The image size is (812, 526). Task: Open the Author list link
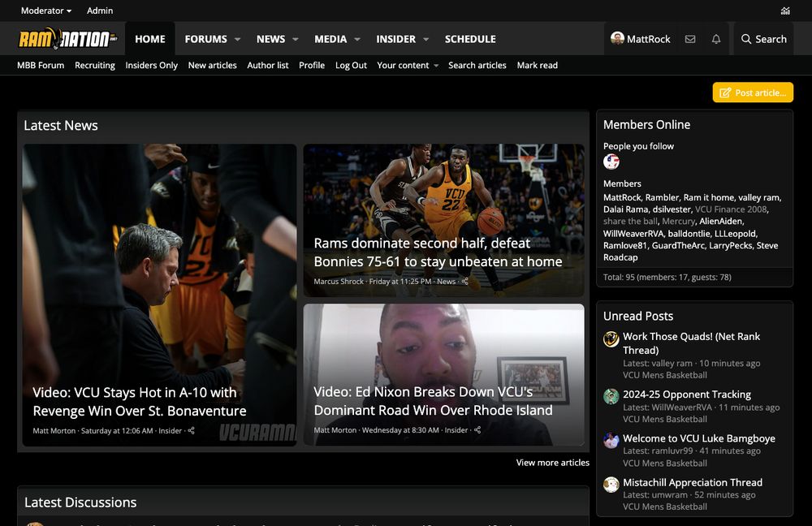[x=268, y=65]
